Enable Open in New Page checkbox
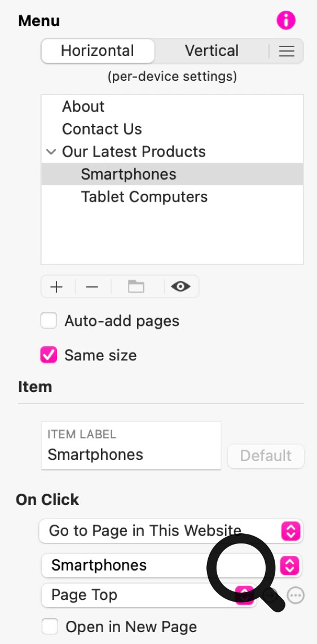The image size is (317, 644). point(50,626)
